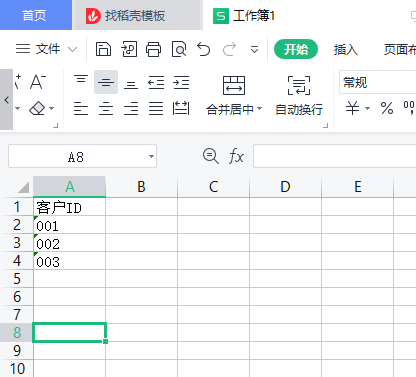Viewport: 416px width, 377px height.
Task: Align text left
Action: click(x=81, y=108)
